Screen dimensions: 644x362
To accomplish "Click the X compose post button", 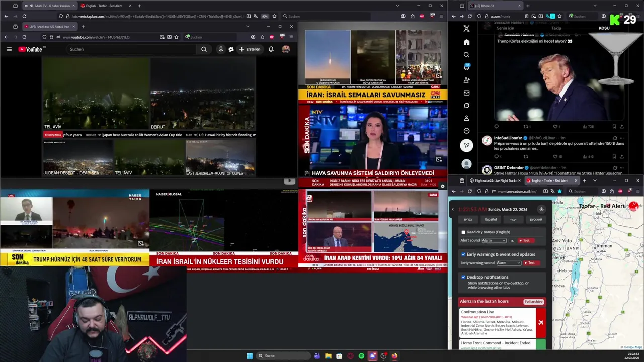I will click(x=466, y=145).
